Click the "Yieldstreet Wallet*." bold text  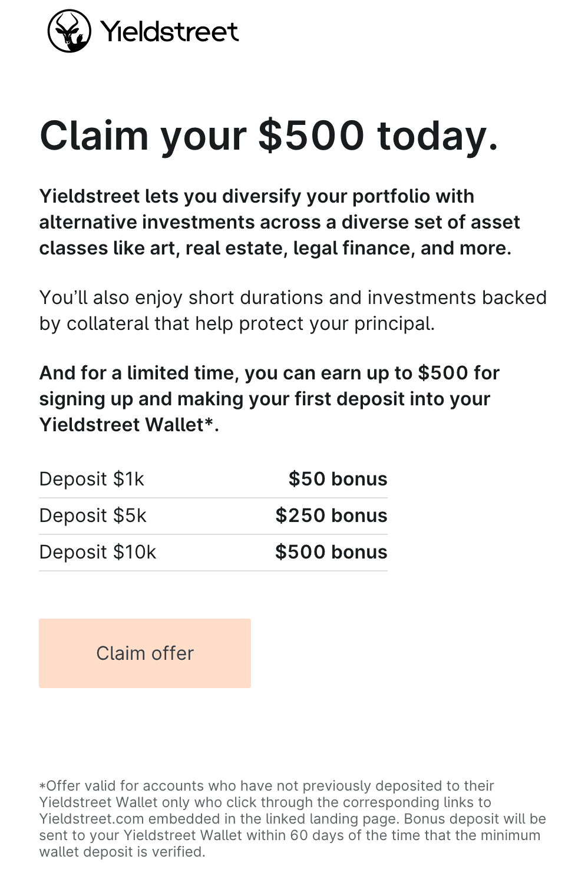click(129, 425)
